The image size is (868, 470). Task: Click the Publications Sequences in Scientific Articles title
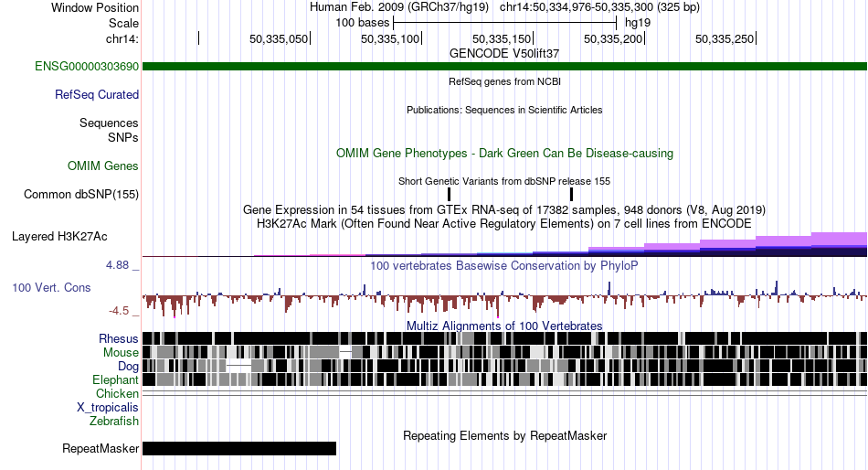click(504, 110)
